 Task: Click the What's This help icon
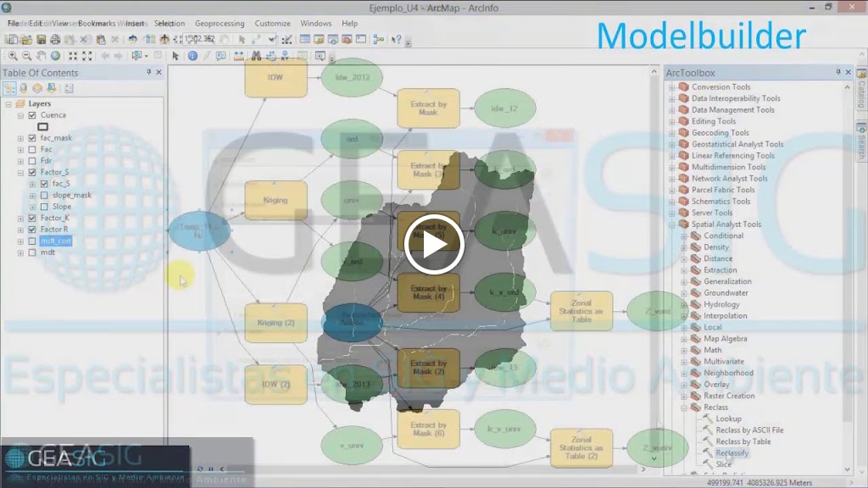pos(396,39)
